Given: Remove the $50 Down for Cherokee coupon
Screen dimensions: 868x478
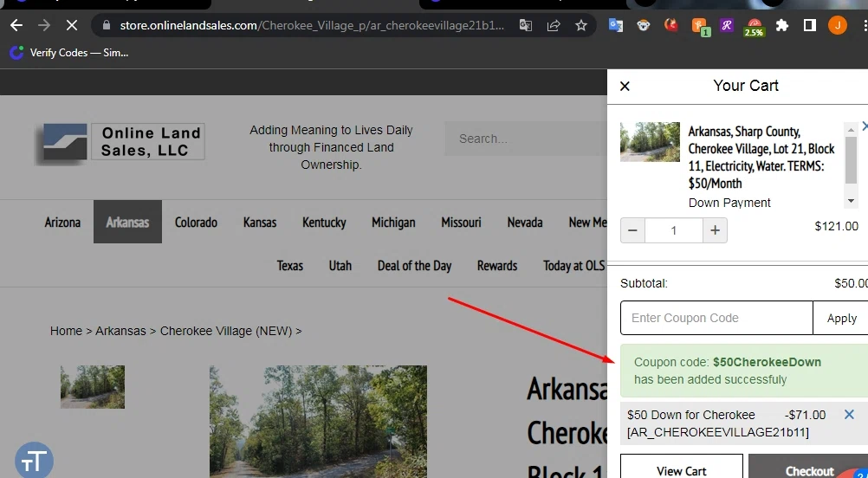Looking at the screenshot, I should [849, 415].
